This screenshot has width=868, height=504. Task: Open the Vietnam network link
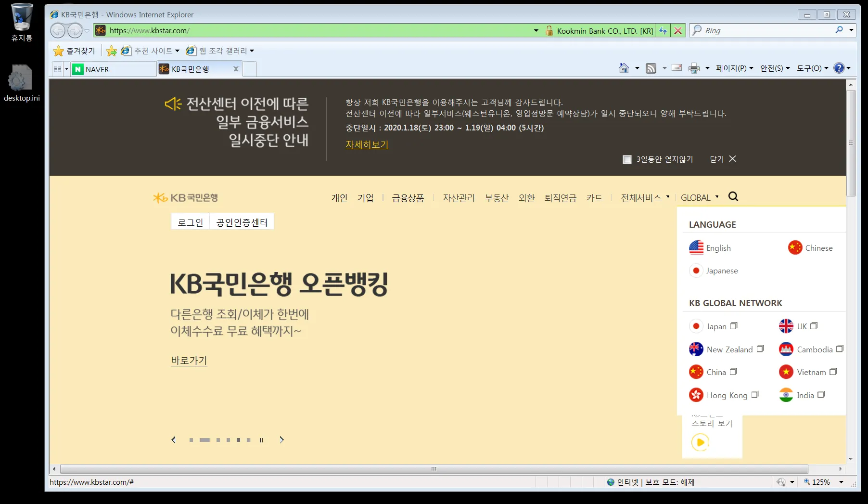click(x=808, y=372)
